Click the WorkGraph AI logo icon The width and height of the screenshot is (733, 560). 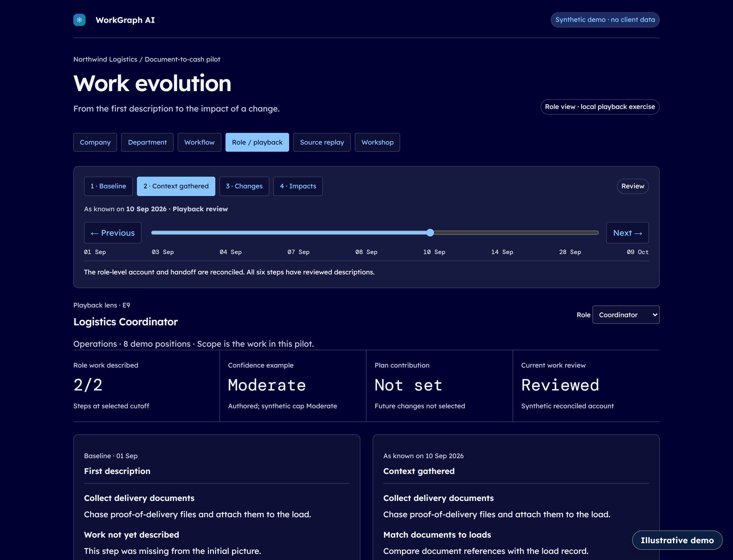pyautogui.click(x=79, y=20)
